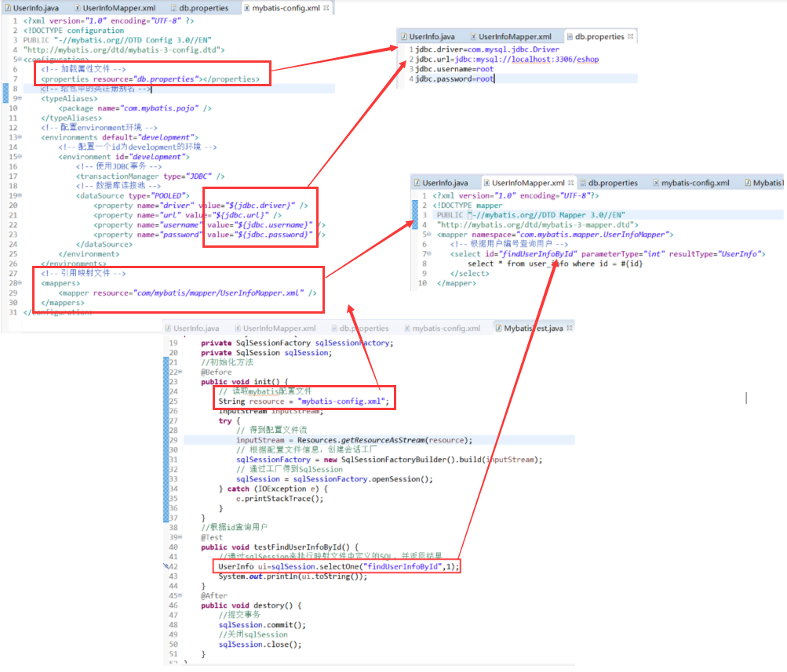
Task: Click the sqlSession.commit() line
Action: pyautogui.click(x=262, y=625)
